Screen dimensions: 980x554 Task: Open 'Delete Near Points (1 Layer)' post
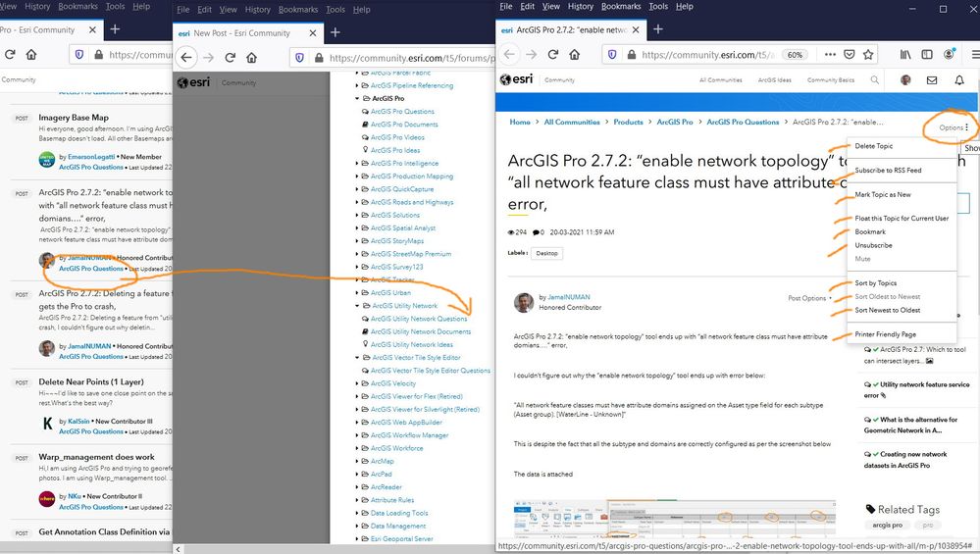[x=91, y=381]
